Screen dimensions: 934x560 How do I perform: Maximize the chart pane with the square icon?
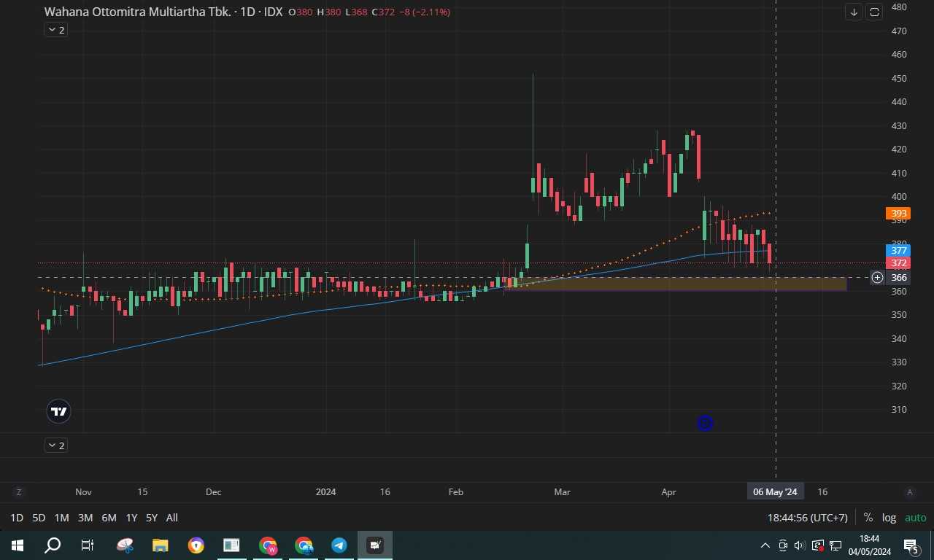(874, 12)
